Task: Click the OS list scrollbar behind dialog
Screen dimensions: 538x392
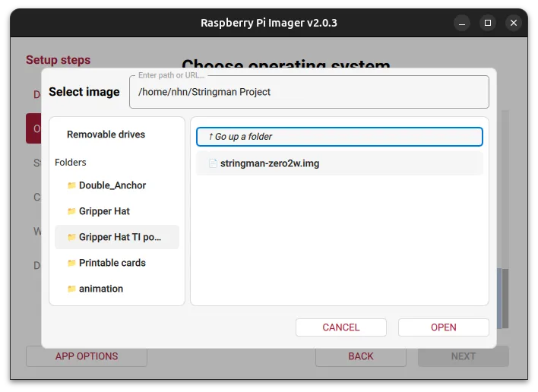Action: (x=505, y=299)
